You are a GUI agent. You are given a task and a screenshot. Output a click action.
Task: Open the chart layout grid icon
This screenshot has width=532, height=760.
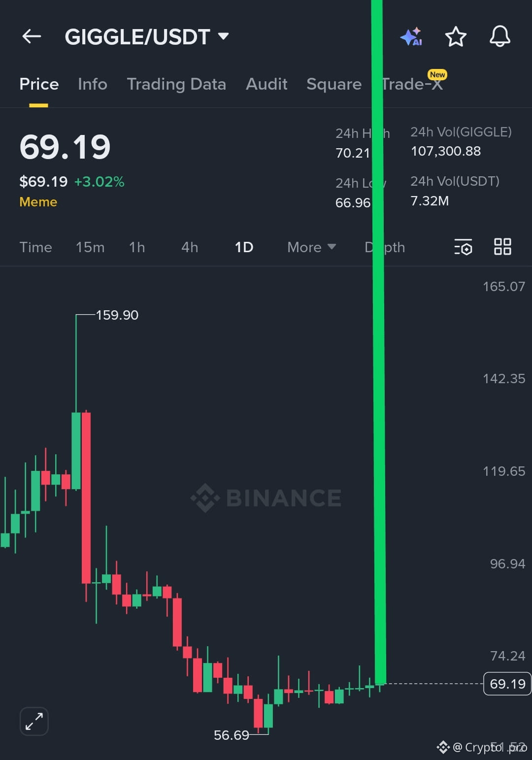click(x=502, y=247)
